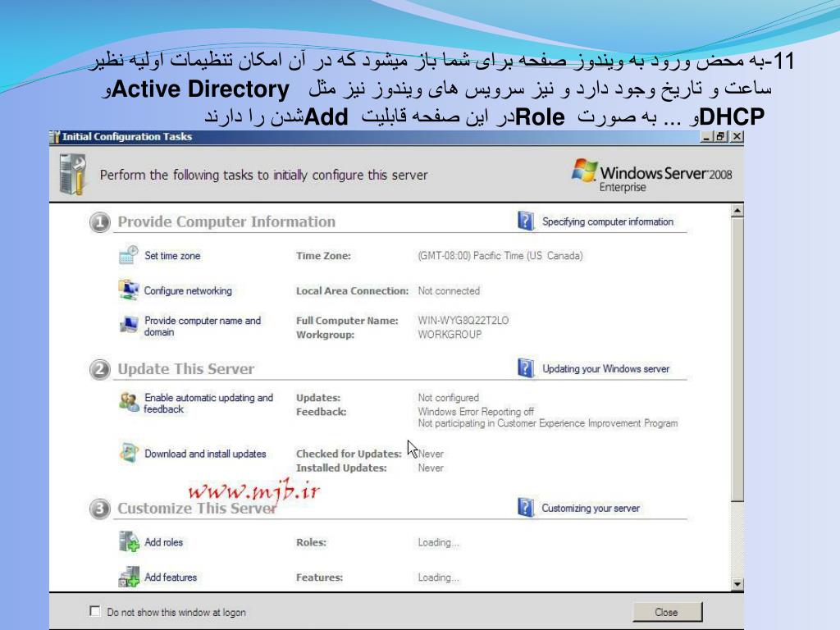Screen dimensions: 840x630
Task: Open Provide computer name and domain link
Action: pyautogui.click(x=203, y=326)
